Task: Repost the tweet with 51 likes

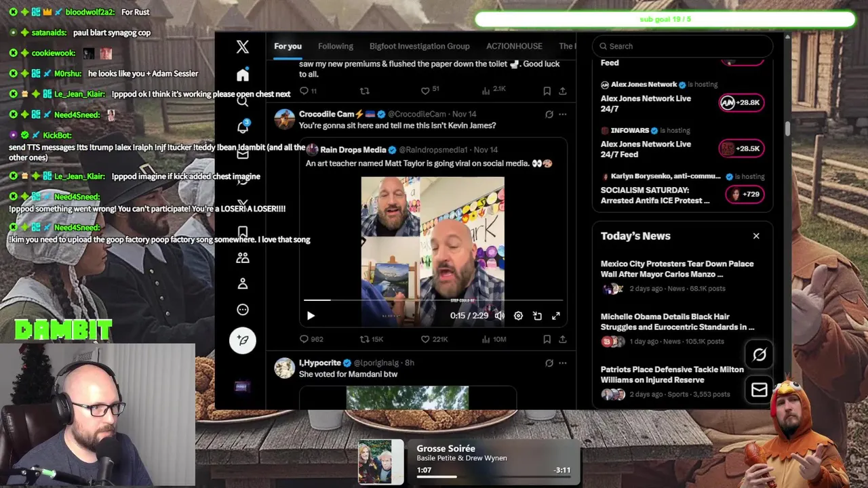Action: pos(365,91)
